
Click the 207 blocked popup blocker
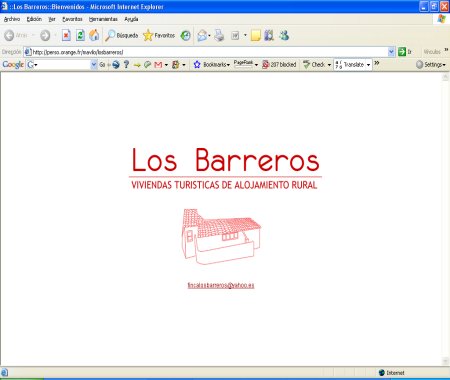(x=279, y=64)
